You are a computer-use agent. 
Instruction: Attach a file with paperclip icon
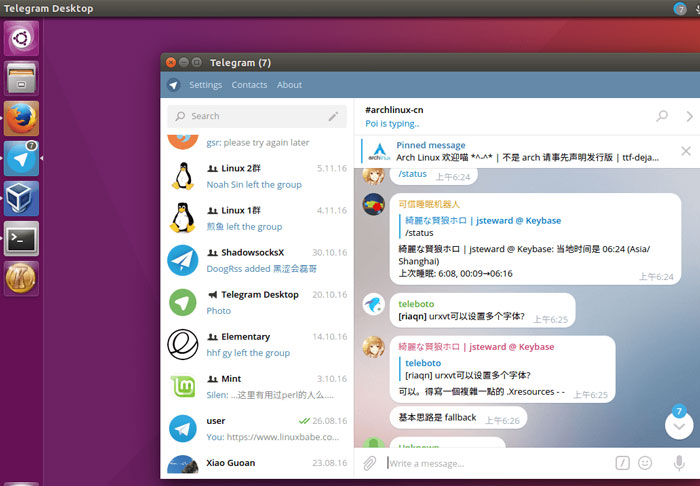[369, 464]
